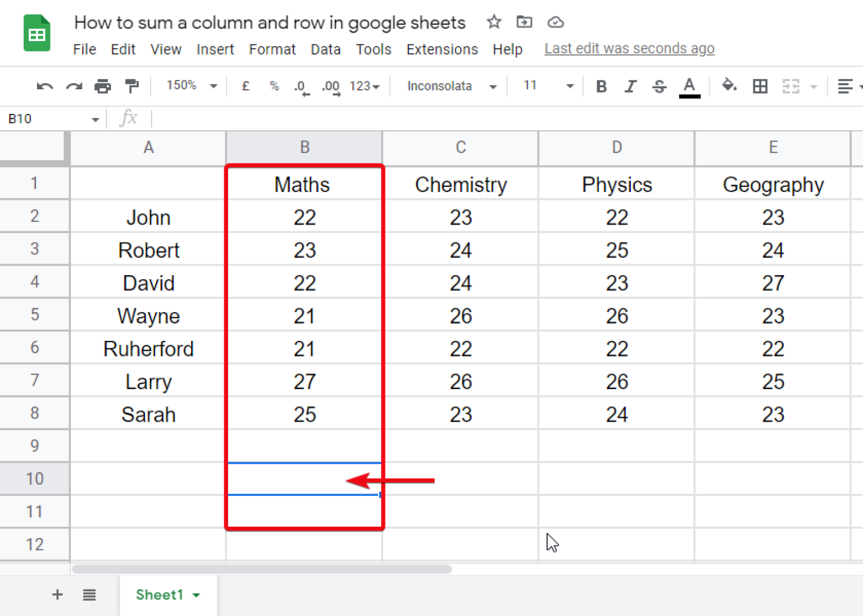This screenshot has height=616, width=863.
Task: Click the Move to folder icon
Action: [524, 22]
